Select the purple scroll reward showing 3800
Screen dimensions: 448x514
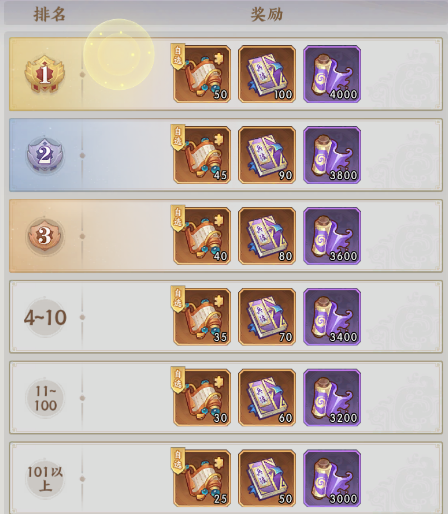(332, 155)
